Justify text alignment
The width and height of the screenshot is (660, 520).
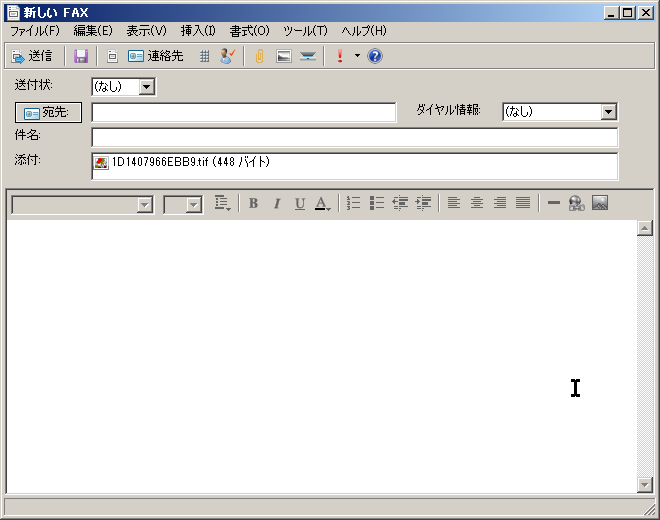click(x=523, y=203)
